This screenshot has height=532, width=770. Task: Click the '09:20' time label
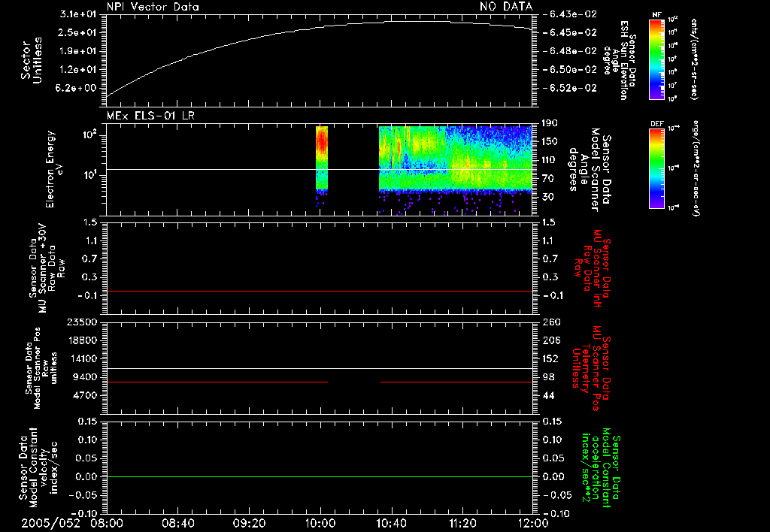click(x=249, y=523)
